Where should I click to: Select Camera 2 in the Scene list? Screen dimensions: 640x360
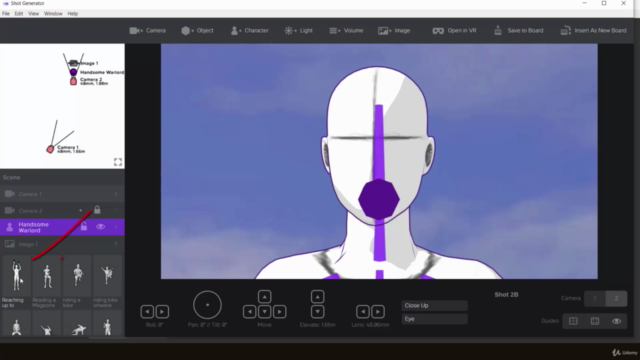click(62, 211)
